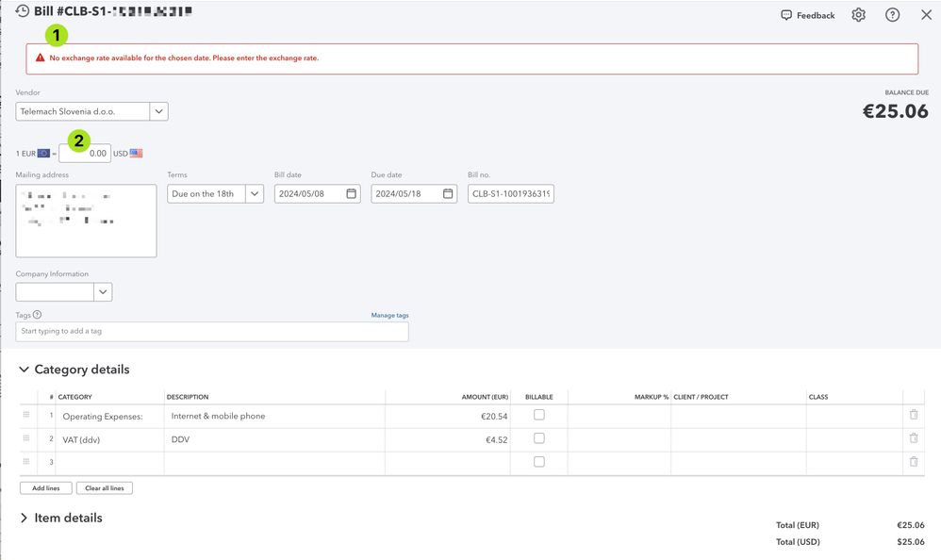
Task: Check Billable on the VAT (ddv) line
Action: click(x=538, y=438)
